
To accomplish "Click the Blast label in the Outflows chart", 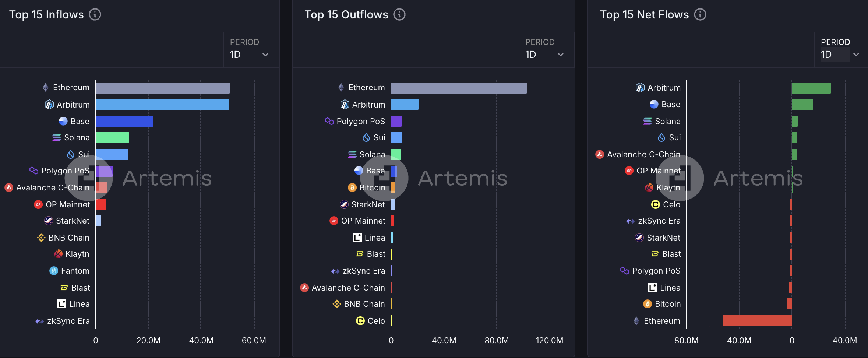I will [376, 254].
